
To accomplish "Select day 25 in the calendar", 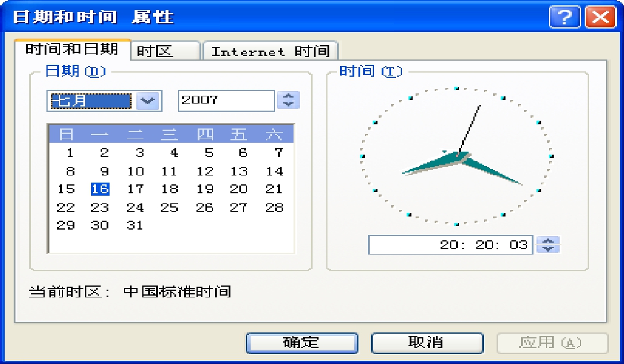I will (169, 208).
